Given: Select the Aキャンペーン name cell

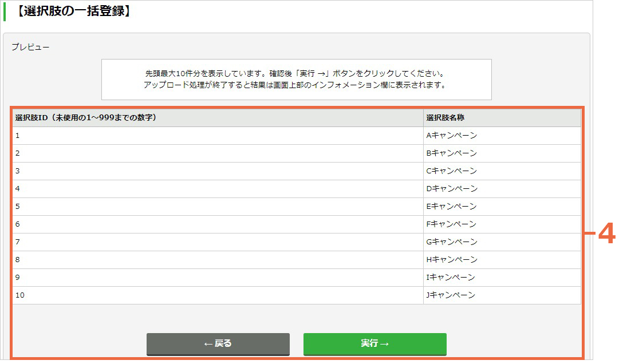Looking at the screenshot, I should tap(502, 136).
